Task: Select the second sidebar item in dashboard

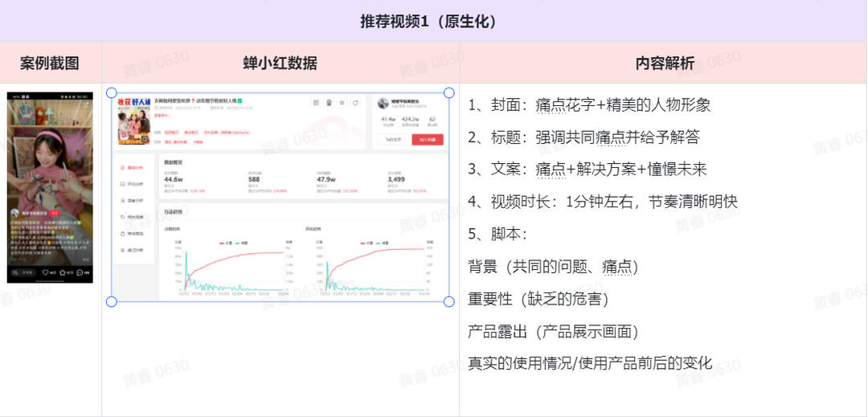Action: point(133,184)
